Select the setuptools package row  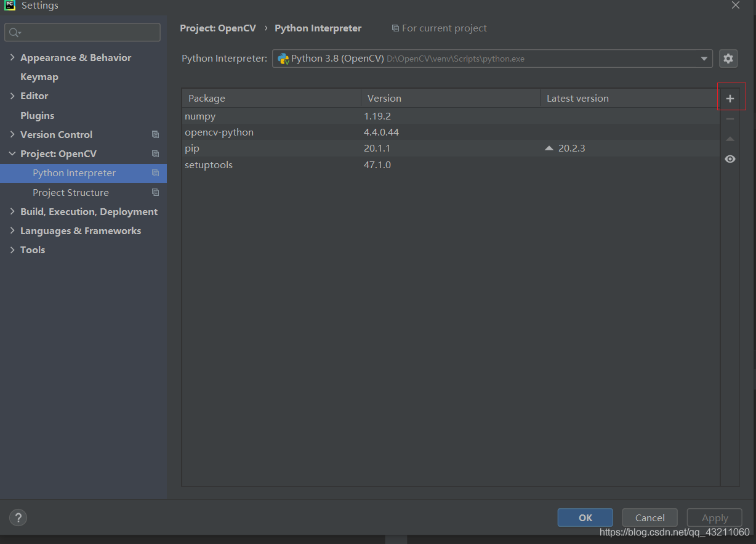point(451,165)
